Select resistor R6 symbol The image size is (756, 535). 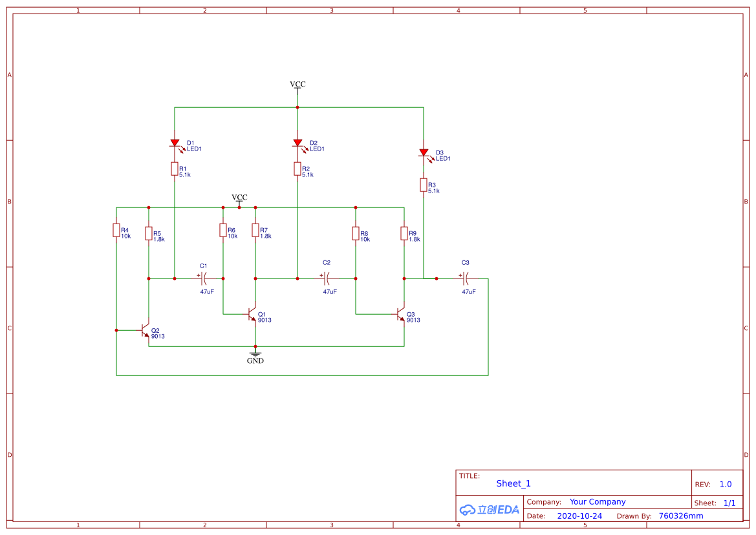[x=222, y=230]
